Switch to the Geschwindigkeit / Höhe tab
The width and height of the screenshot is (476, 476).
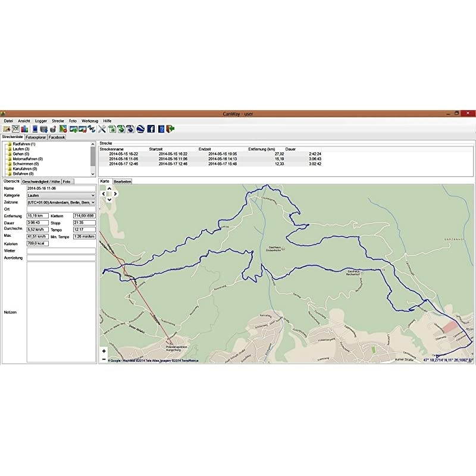[x=41, y=181]
